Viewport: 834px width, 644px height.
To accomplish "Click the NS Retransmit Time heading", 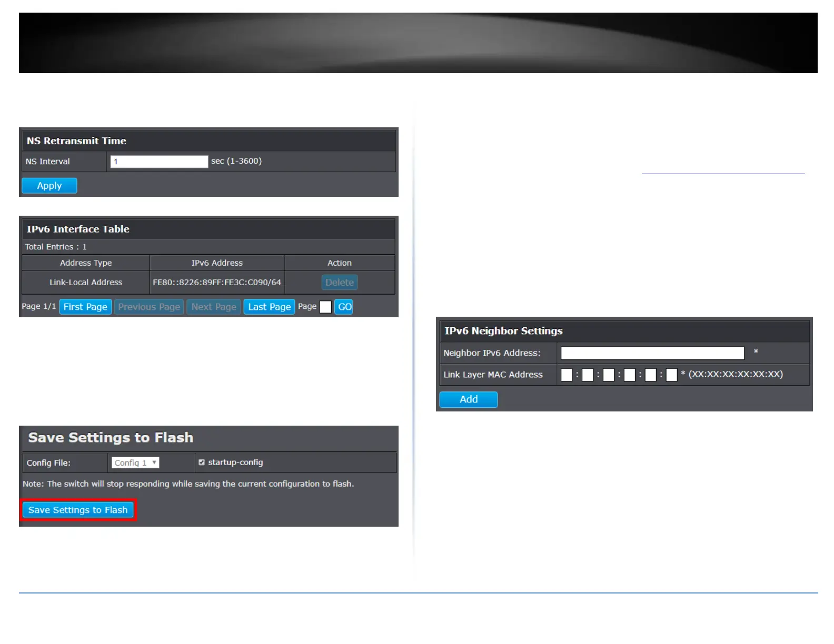I will pos(76,141).
